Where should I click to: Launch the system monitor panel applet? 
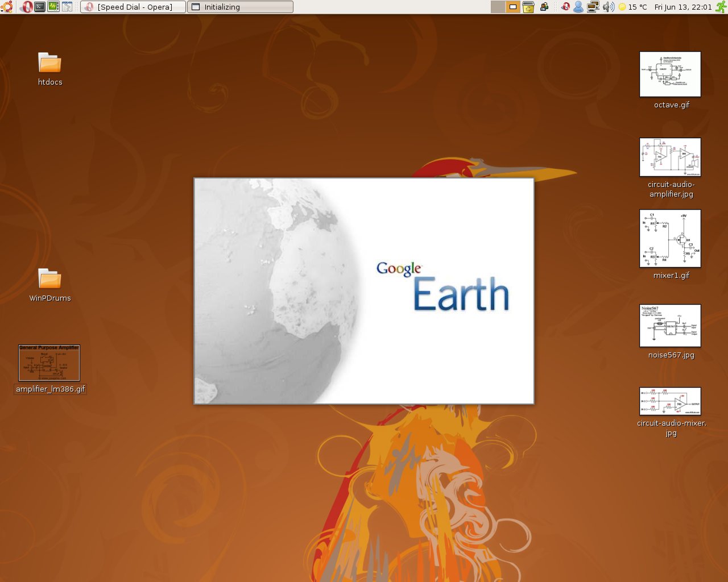pos(53,7)
